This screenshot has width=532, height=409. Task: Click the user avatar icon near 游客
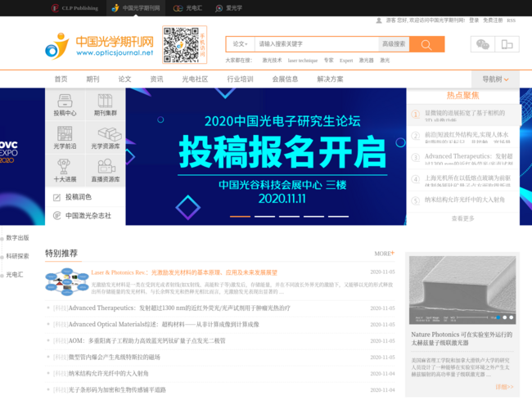point(379,20)
